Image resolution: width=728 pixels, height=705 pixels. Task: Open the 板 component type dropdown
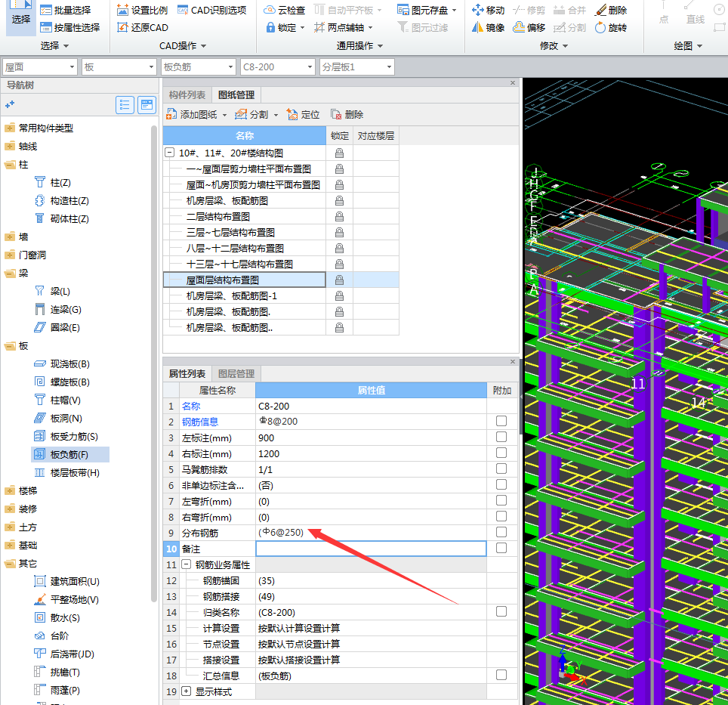point(119,67)
